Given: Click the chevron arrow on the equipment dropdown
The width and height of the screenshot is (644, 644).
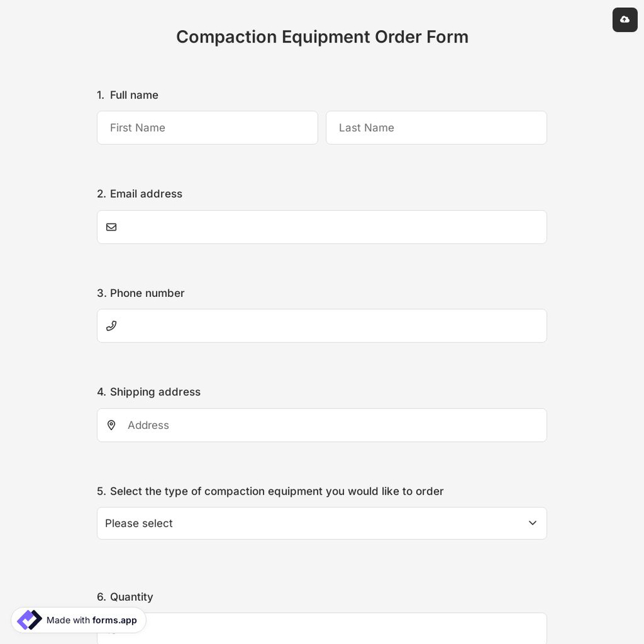Looking at the screenshot, I should 533,523.
